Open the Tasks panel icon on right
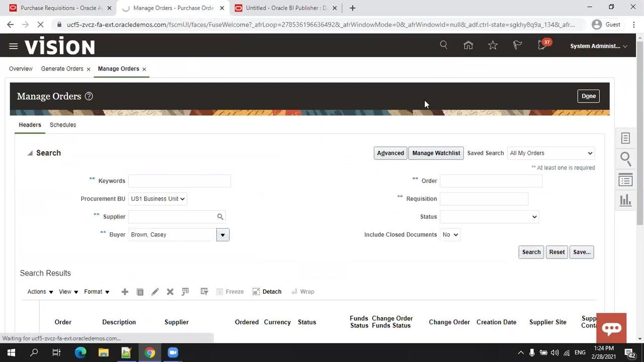 tap(625, 138)
